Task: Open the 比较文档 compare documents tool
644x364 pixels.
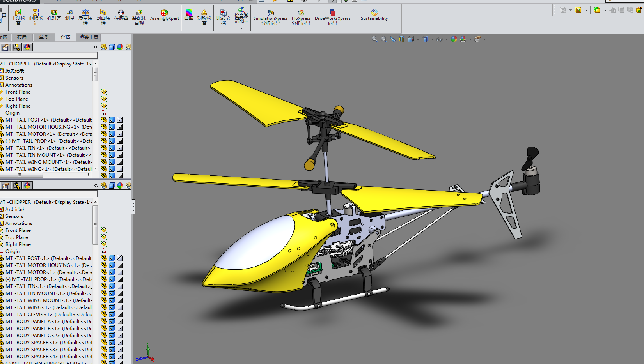Action: pos(224,18)
